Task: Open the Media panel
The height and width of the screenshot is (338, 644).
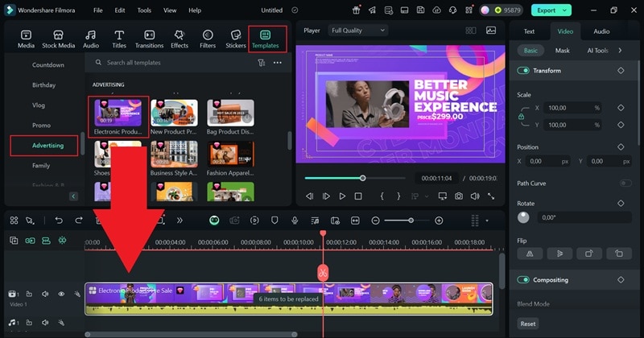Action: coord(26,39)
